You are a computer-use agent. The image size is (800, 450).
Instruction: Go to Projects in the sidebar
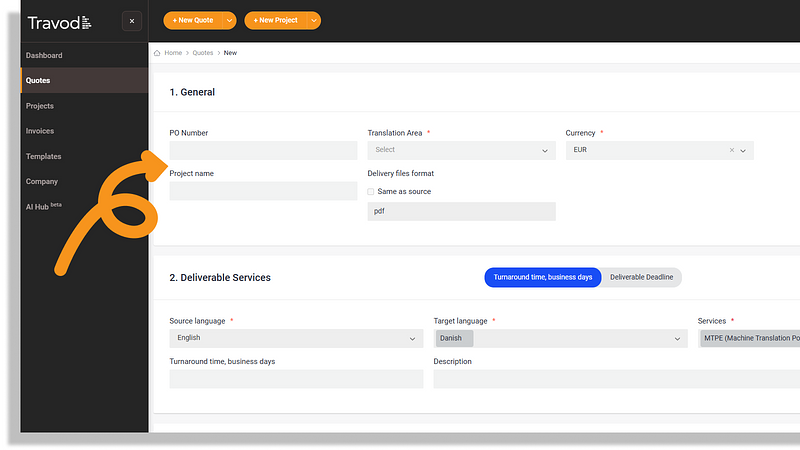[40, 106]
